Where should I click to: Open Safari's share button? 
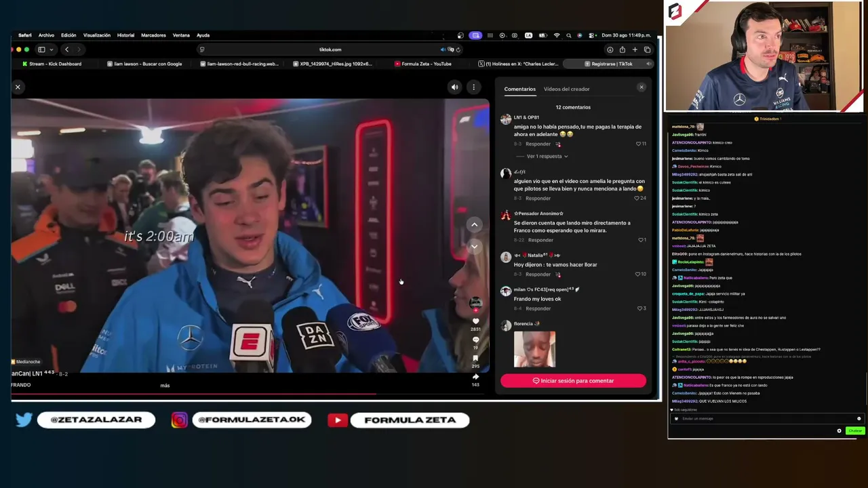[622, 49]
